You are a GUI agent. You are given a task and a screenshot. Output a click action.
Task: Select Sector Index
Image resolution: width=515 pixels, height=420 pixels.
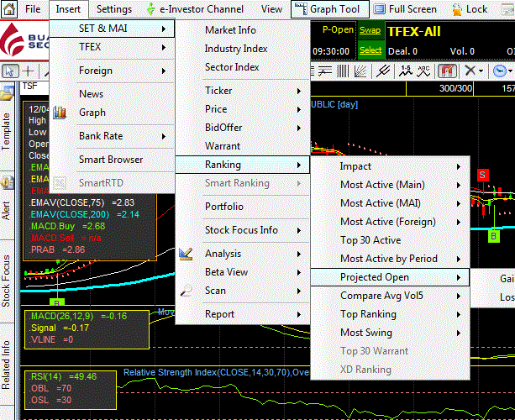point(243,67)
